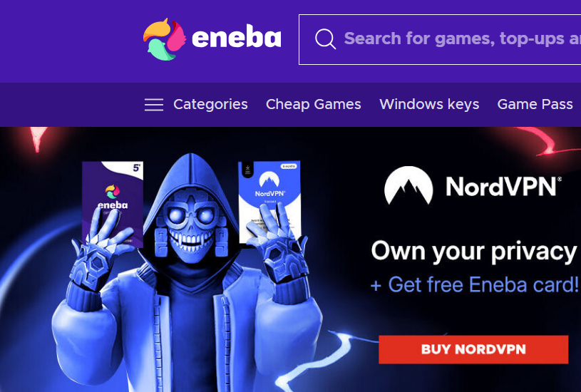Click the Get free Eneba card text
This screenshot has height=392, width=581.
pyautogui.click(x=475, y=284)
